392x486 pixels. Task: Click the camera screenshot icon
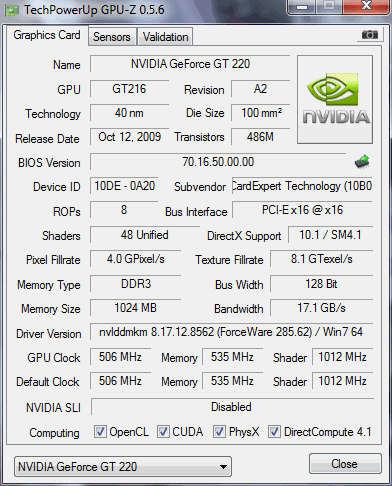point(370,34)
